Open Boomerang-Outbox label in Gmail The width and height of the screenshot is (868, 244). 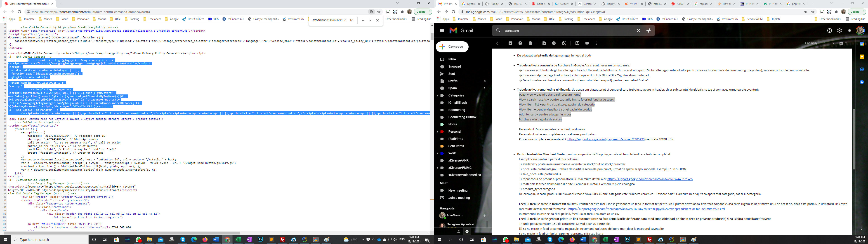[462, 117]
